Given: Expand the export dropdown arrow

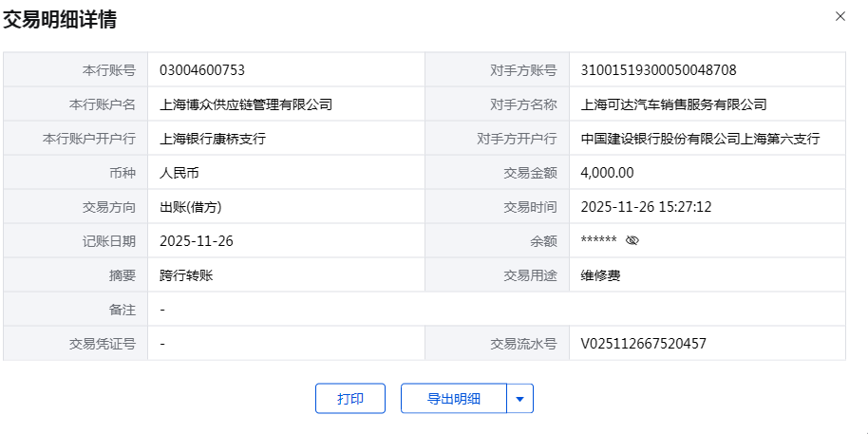Looking at the screenshot, I should (519, 399).
